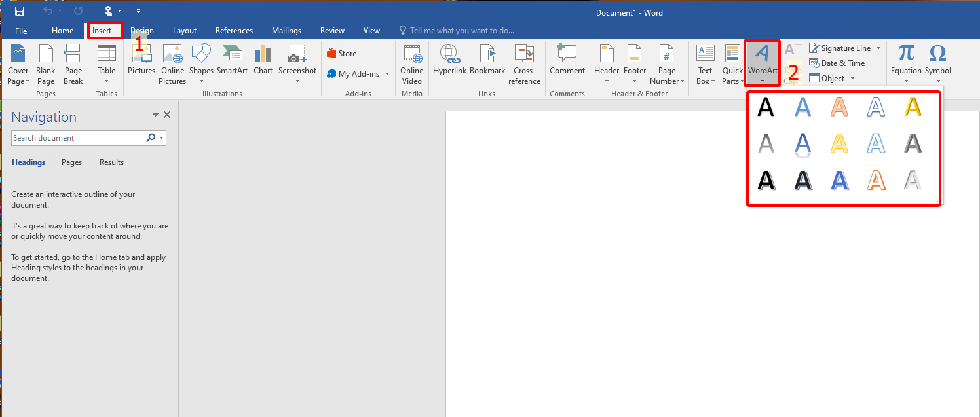Choose bold black shadow WordArt, third row first
The width and height of the screenshot is (980, 417).
click(766, 179)
